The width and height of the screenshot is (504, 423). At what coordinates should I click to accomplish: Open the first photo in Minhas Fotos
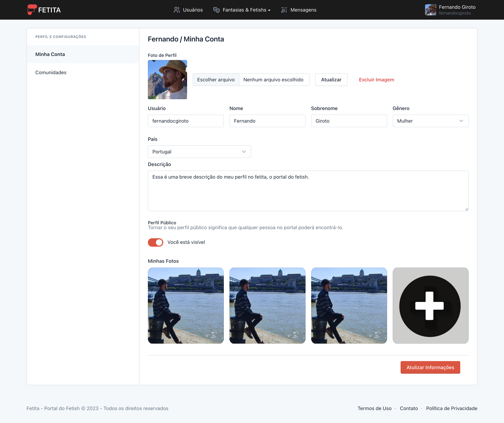(x=186, y=305)
